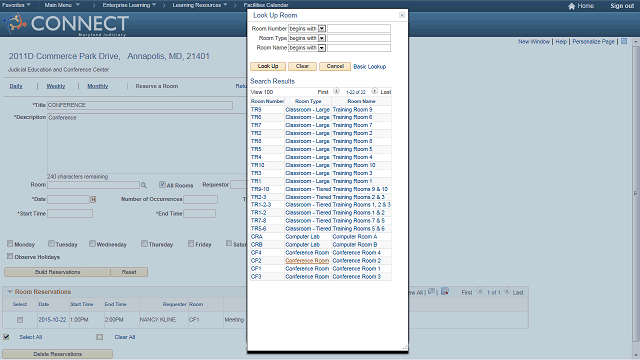The height and width of the screenshot is (360, 640).
Task: Click the Home house icon
Action: (x=571, y=6)
